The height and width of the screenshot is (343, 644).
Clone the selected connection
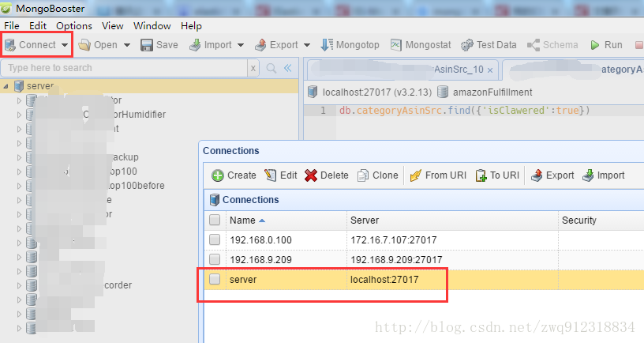click(378, 175)
